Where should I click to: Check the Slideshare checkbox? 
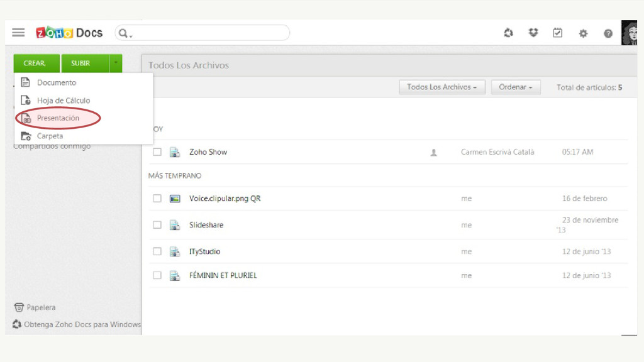(x=157, y=225)
